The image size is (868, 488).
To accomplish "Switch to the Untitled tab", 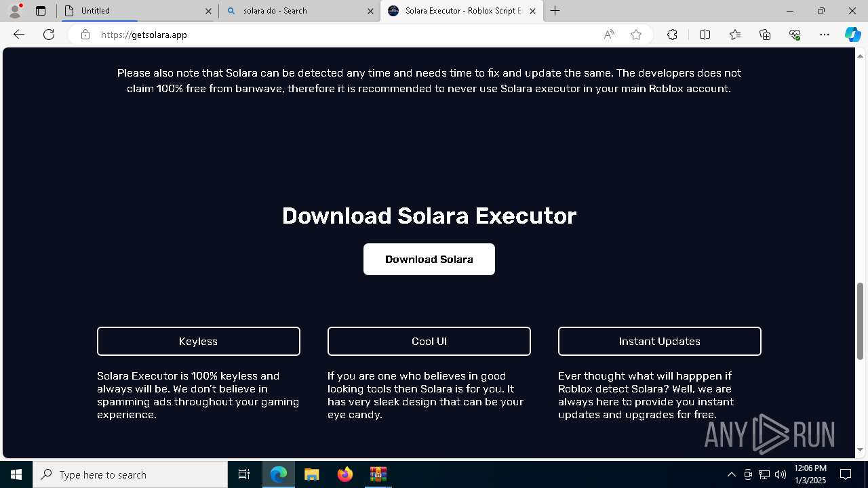I will pyautogui.click(x=136, y=11).
